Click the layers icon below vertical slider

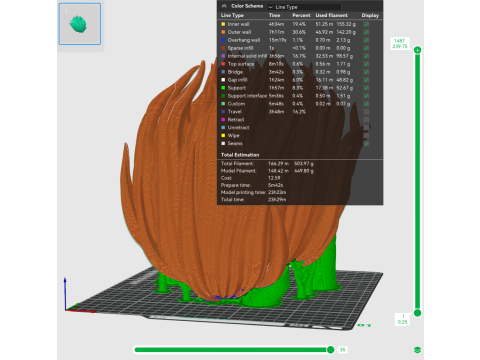[x=417, y=350]
